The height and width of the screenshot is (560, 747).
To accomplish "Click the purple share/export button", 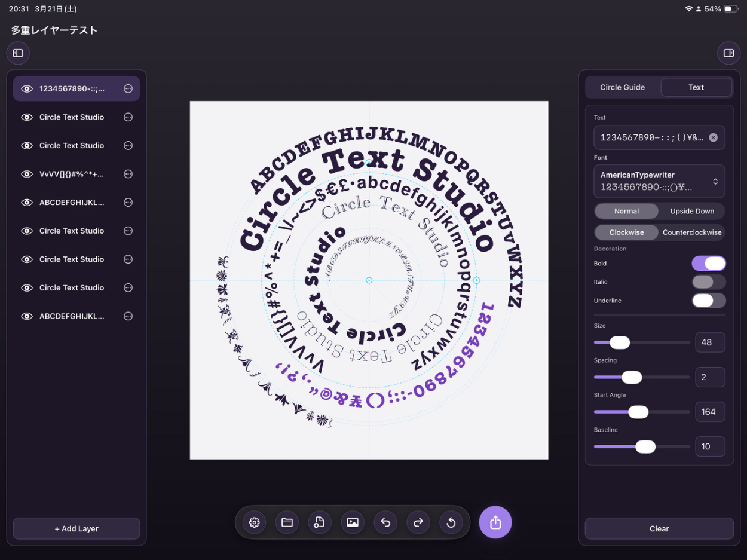I will click(495, 522).
